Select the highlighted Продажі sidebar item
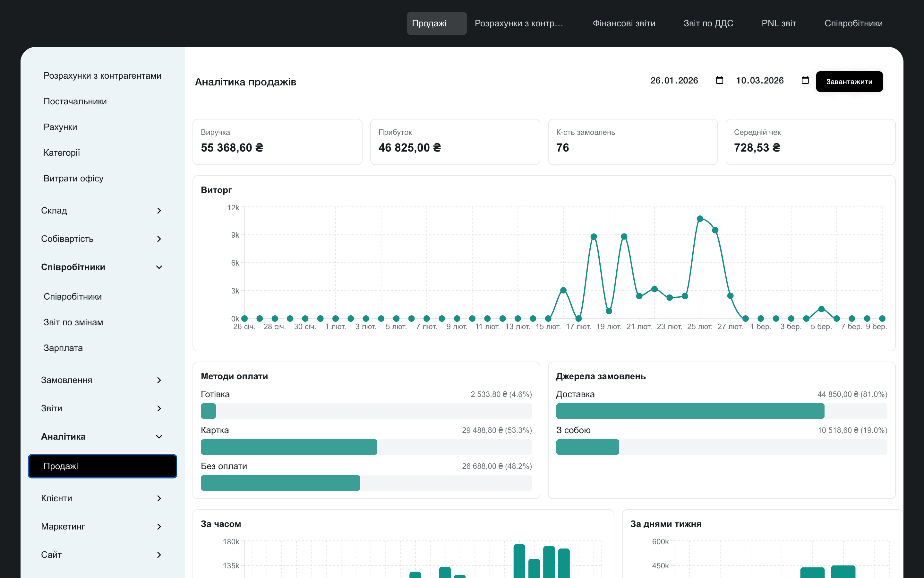Image resolution: width=924 pixels, height=578 pixels. click(102, 466)
